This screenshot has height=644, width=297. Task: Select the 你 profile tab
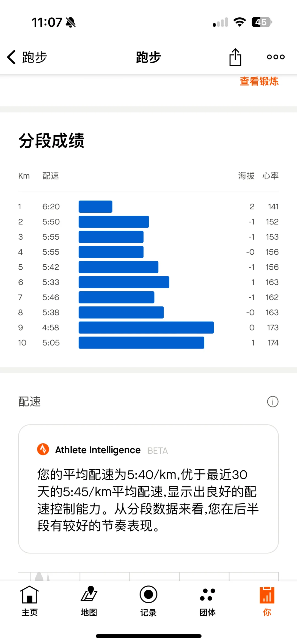click(267, 601)
